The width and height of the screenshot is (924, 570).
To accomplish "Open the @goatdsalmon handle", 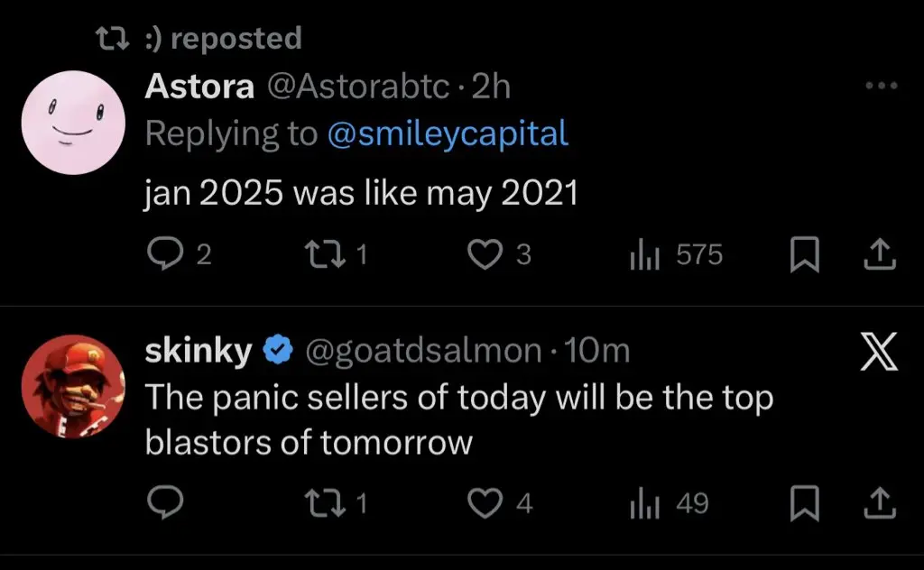I will (425, 351).
